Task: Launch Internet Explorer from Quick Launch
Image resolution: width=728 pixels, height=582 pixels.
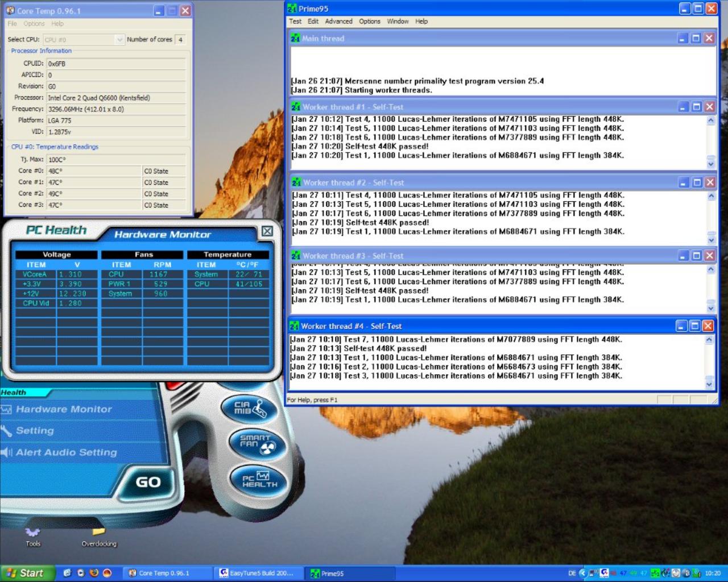Action: coord(67,573)
